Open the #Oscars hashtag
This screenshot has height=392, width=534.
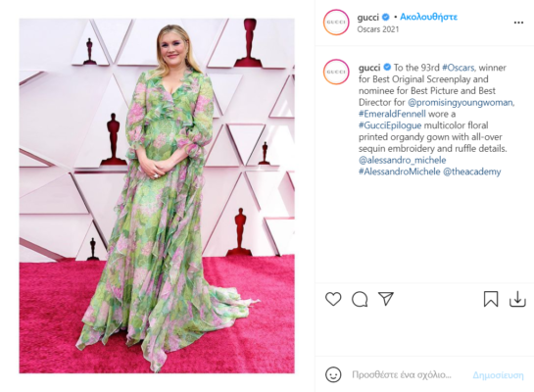tap(458, 68)
